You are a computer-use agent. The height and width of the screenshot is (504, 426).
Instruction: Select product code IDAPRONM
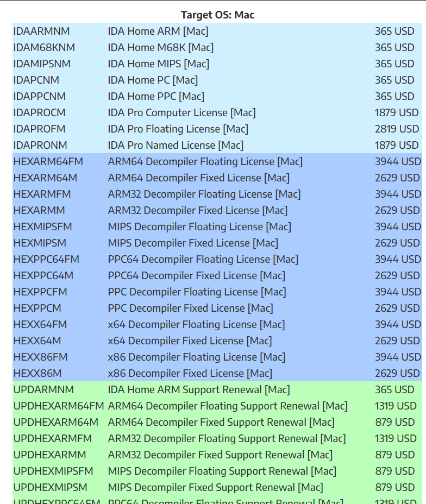pyautogui.click(x=40, y=146)
